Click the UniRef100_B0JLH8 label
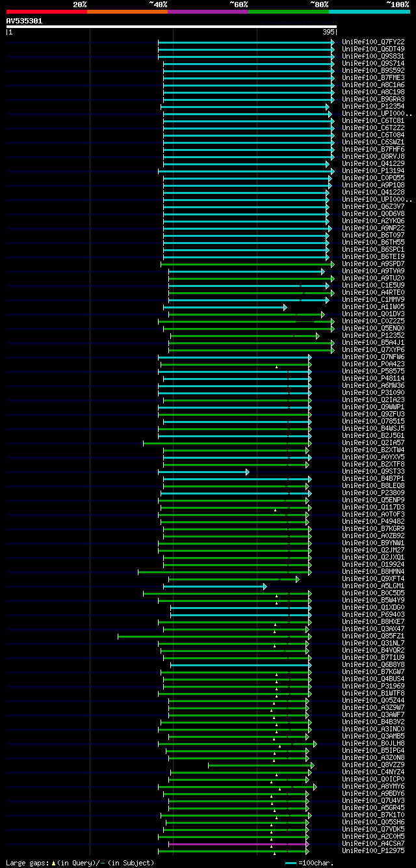 point(373,743)
